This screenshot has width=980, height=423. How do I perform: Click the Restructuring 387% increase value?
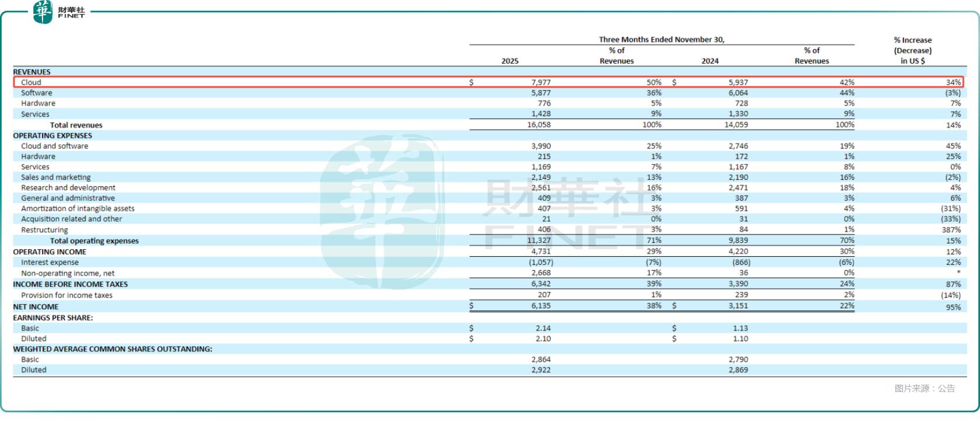point(951,230)
